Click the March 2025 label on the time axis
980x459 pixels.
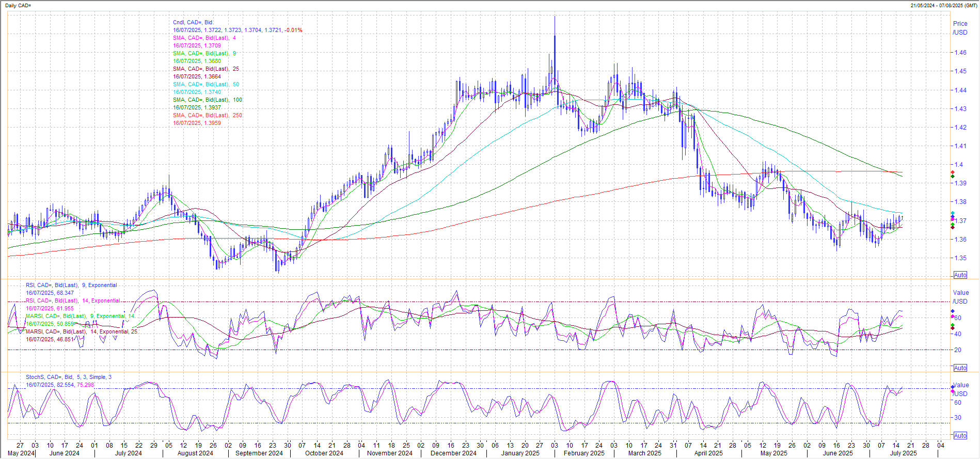pos(645,453)
